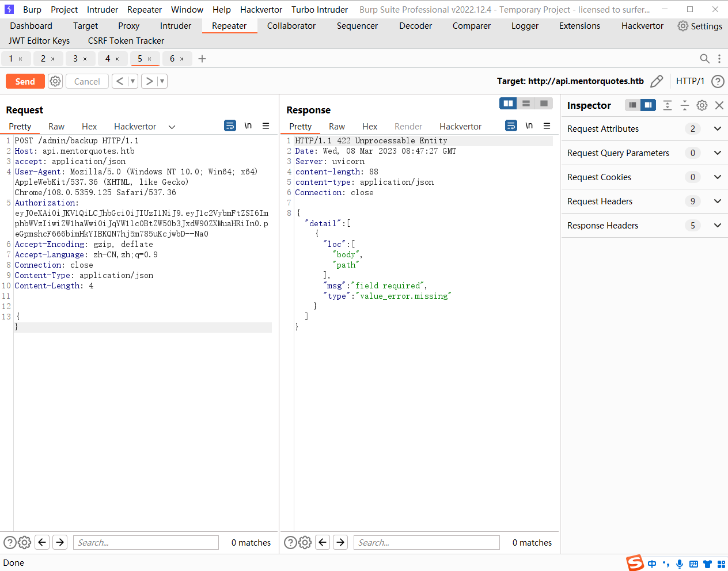Open Settings in top toolbar
The width and height of the screenshot is (728, 571).
[x=700, y=26]
